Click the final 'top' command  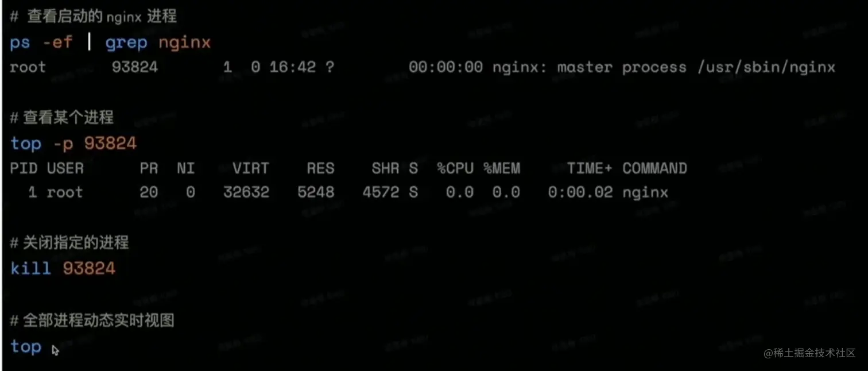click(x=26, y=347)
